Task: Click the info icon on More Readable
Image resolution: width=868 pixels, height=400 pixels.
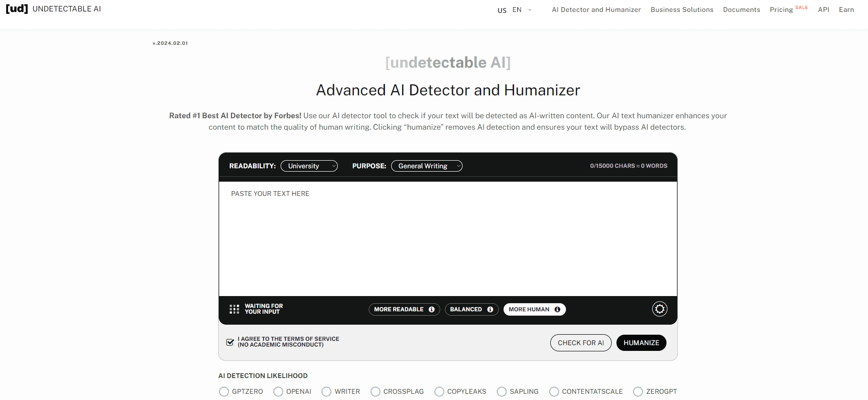Action: click(x=432, y=309)
